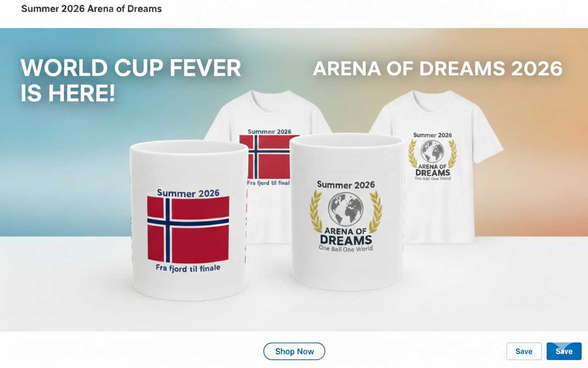Click the gold laurel wreath on the mug
588x368 pixels.
click(345, 212)
